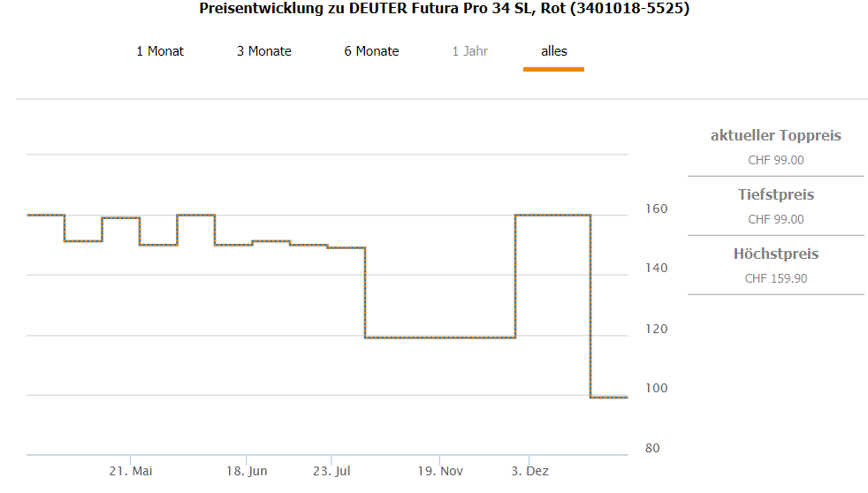Screen dimensions: 868x493
Task: Click the long flat price line near 120
Action: point(440,338)
